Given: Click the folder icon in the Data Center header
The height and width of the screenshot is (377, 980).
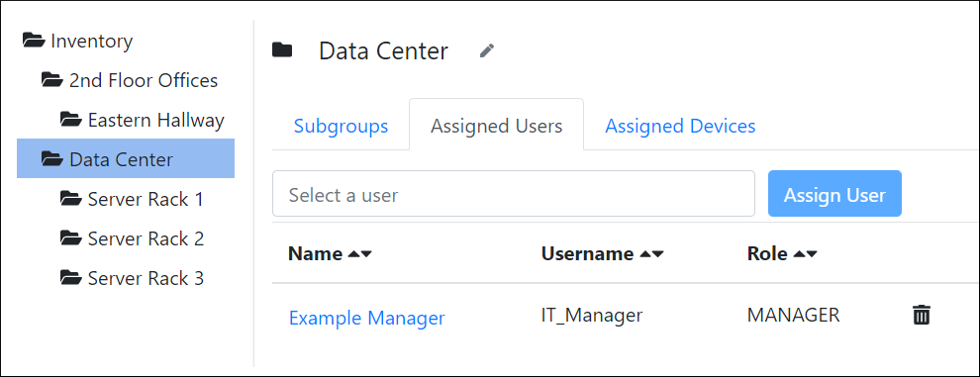Looking at the screenshot, I should (x=282, y=50).
